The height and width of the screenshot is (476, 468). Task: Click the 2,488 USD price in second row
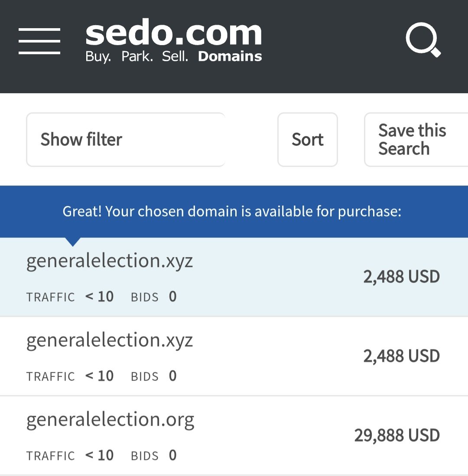(401, 356)
